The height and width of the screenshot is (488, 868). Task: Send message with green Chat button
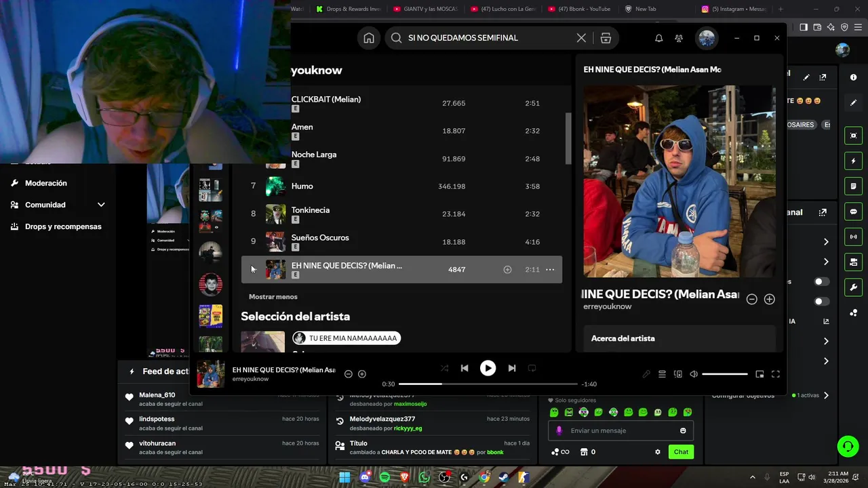(681, 452)
